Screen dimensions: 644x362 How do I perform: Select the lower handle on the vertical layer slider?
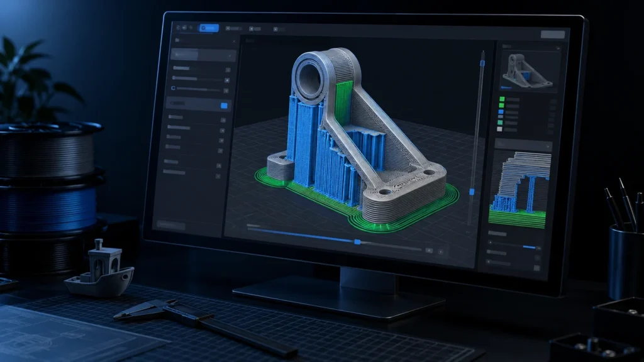coord(472,192)
